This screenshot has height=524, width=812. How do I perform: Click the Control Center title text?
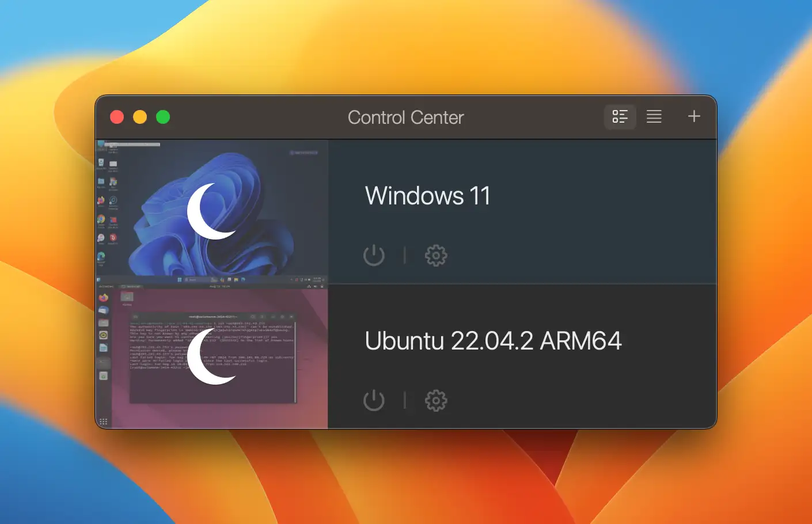pos(406,117)
